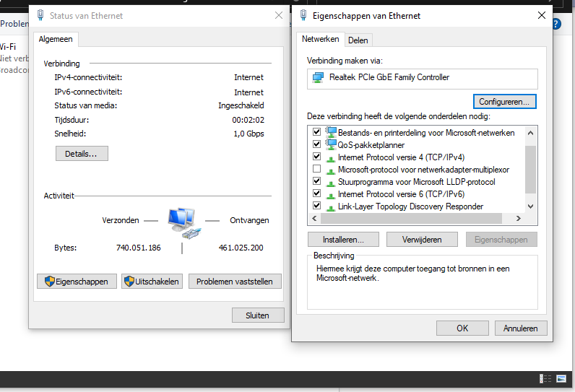Click the Internet Protocol versie 4 protocol icon

(332, 157)
